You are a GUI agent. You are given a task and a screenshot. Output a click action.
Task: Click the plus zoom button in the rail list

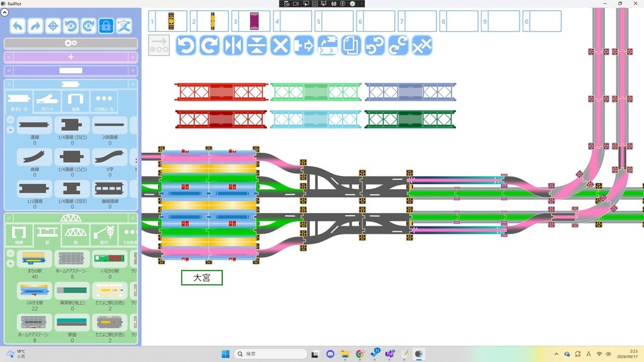[10, 129]
